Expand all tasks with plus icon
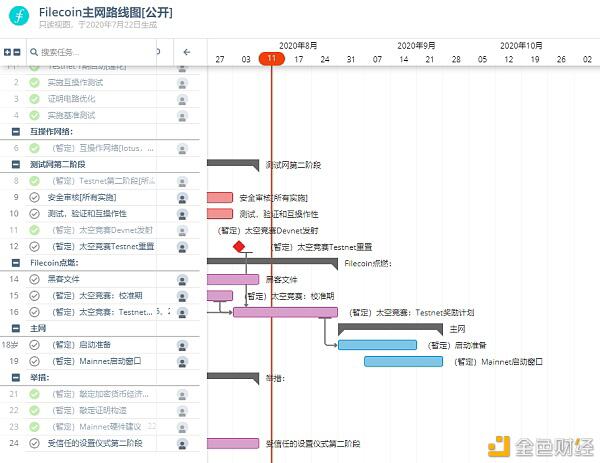The width and height of the screenshot is (600, 463). pyautogui.click(x=7, y=52)
